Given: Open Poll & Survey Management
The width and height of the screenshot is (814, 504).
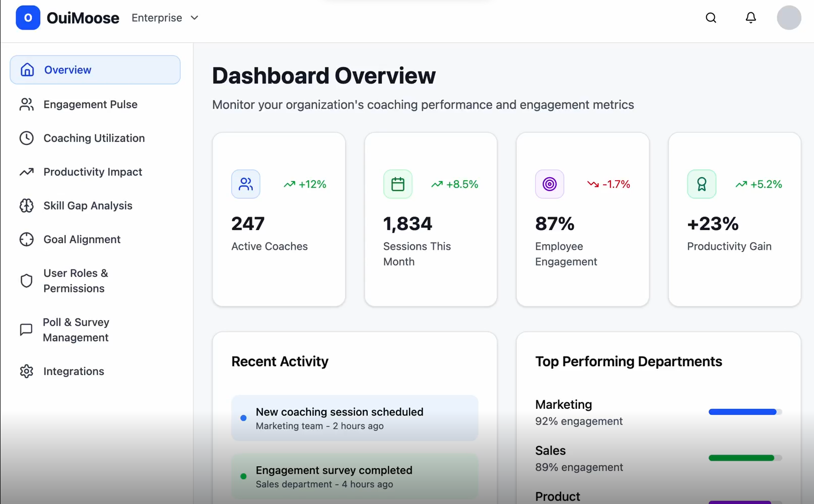Looking at the screenshot, I should point(95,330).
